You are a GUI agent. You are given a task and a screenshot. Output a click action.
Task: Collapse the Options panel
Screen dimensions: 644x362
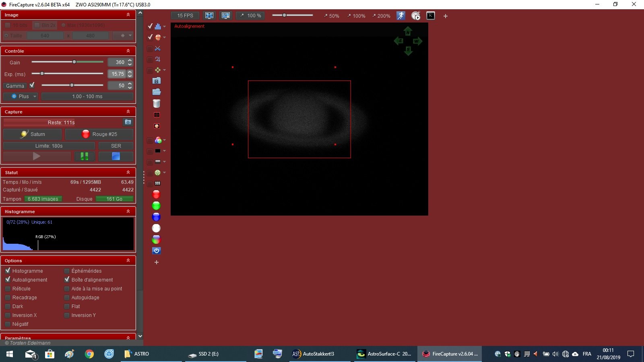[x=128, y=261]
